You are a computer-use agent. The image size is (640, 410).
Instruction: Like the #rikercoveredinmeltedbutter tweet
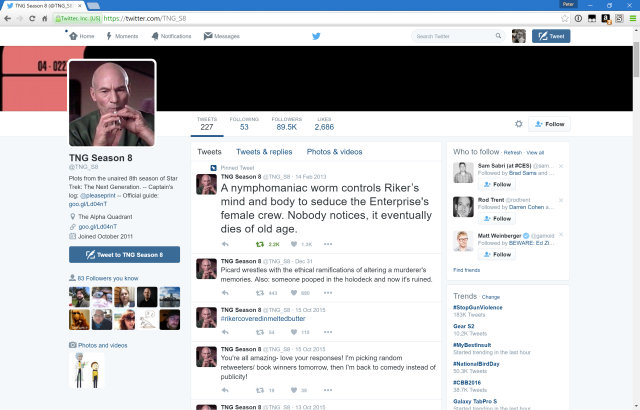[300, 332]
